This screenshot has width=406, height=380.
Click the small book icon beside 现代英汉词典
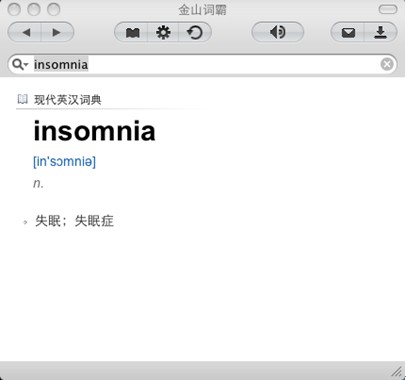click(x=22, y=99)
